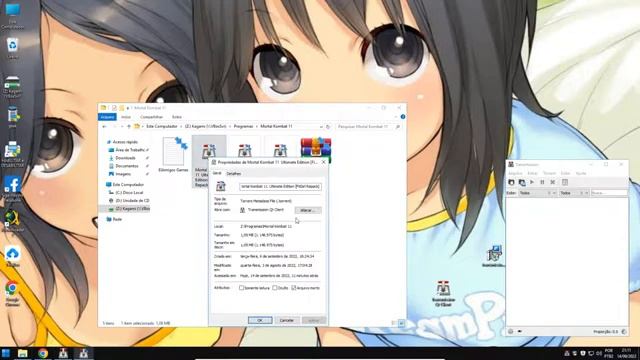Select Geral tab in Properties dialog
Viewport: 640px width, 360px height.
coord(217,173)
